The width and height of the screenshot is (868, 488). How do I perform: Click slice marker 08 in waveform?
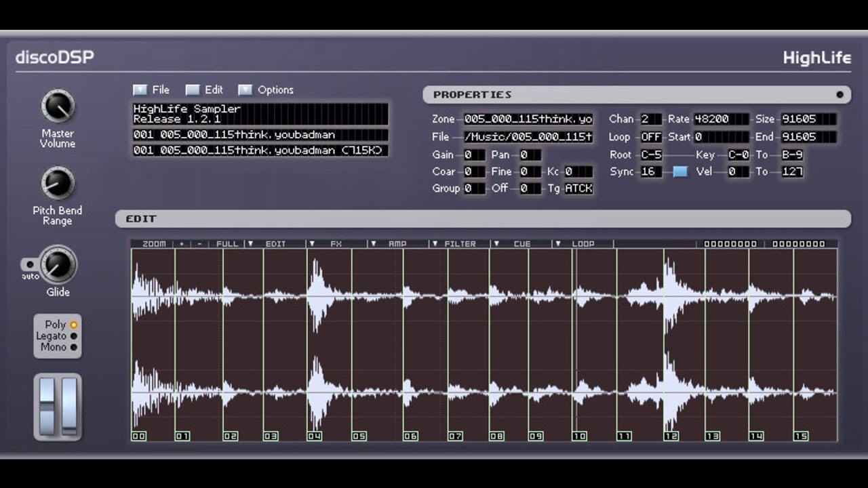[497, 436]
